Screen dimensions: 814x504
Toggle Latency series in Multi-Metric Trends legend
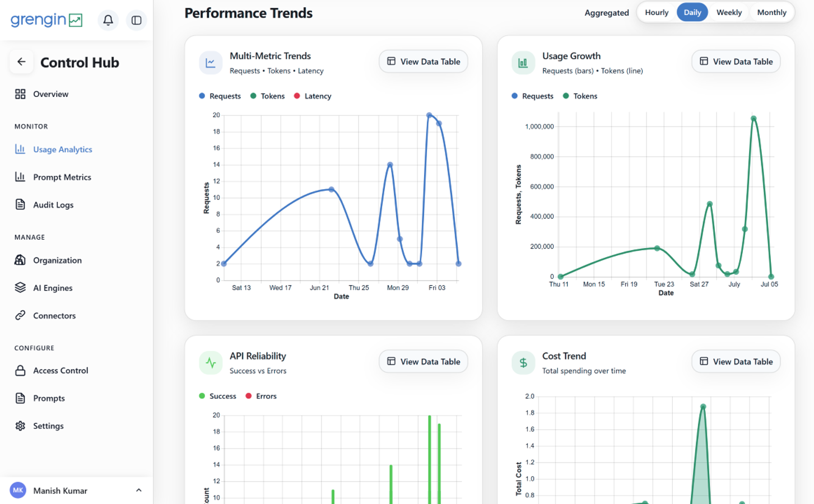[313, 96]
